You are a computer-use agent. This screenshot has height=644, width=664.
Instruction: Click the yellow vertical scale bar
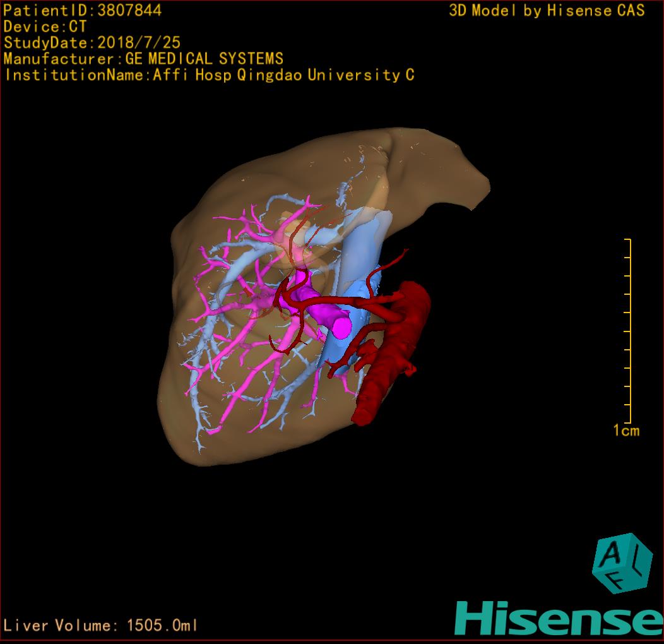coord(629,331)
